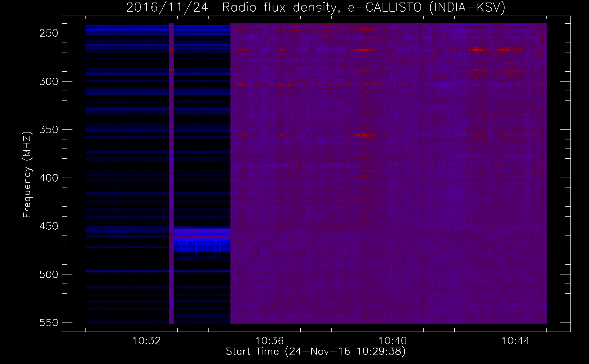Click the 300 frequency tick label
The height and width of the screenshot is (364, 589).
pyautogui.click(x=48, y=82)
